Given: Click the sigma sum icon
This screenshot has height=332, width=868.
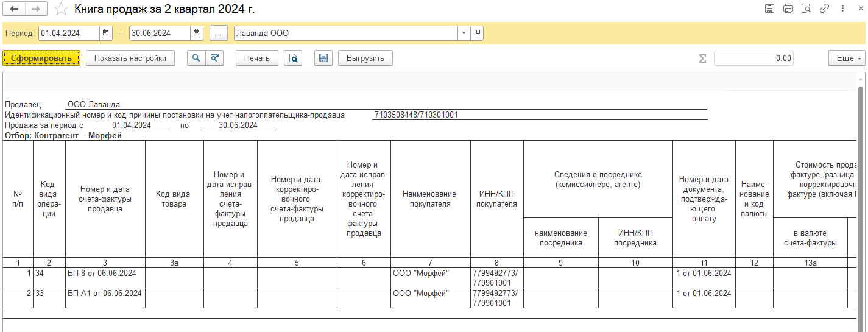Looking at the screenshot, I should [702, 58].
